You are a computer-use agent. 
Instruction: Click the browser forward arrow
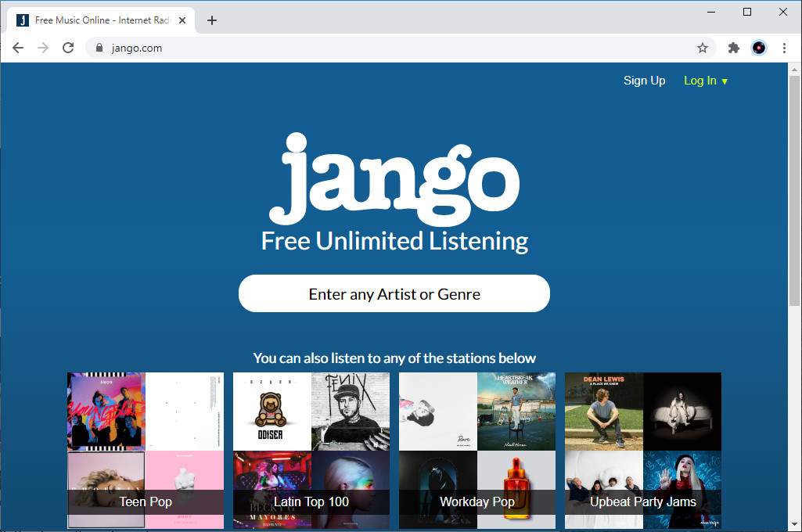[43, 48]
